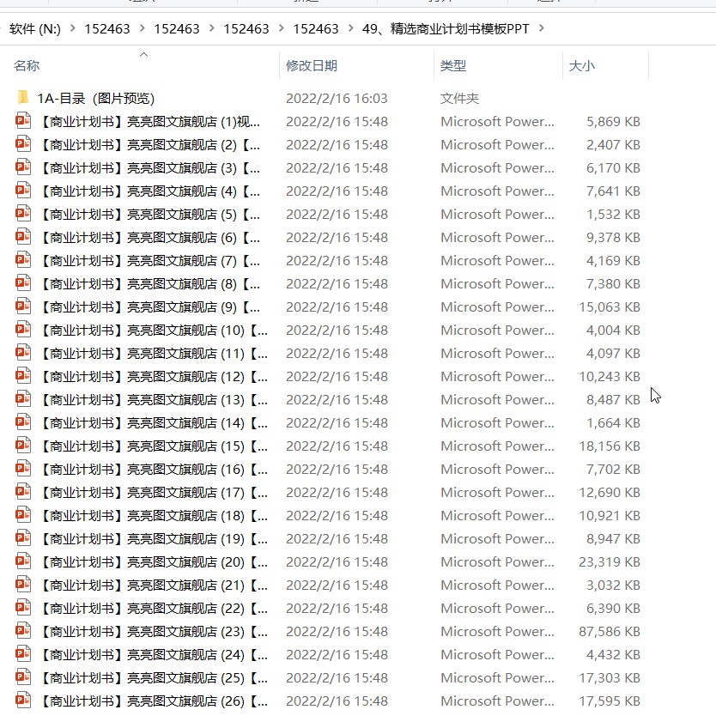Click PowerPoint icon of 亮亮图文旗舰店 (2) file
716x728 pixels.
click(x=23, y=144)
